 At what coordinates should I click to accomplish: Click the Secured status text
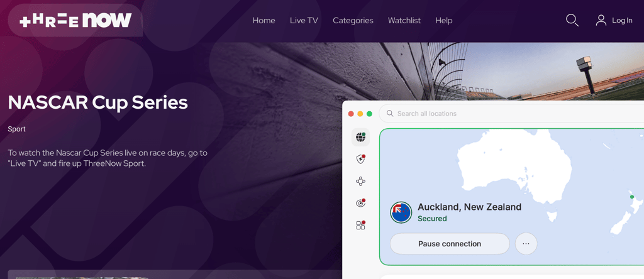point(432,219)
